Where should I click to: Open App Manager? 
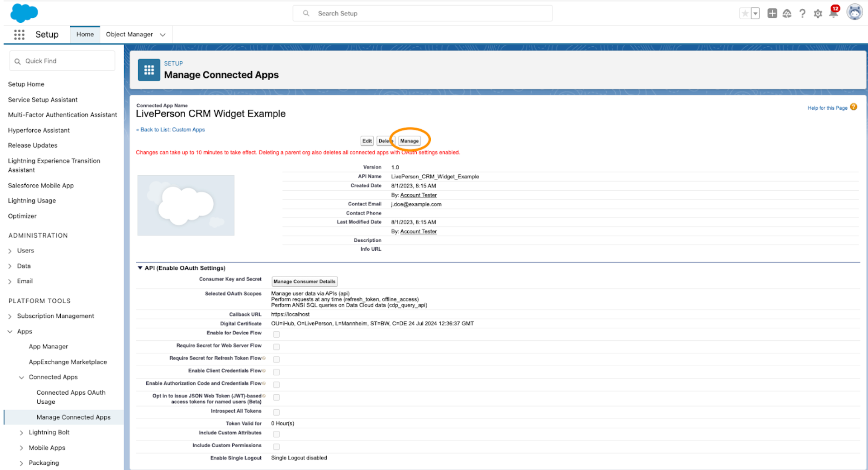click(48, 347)
